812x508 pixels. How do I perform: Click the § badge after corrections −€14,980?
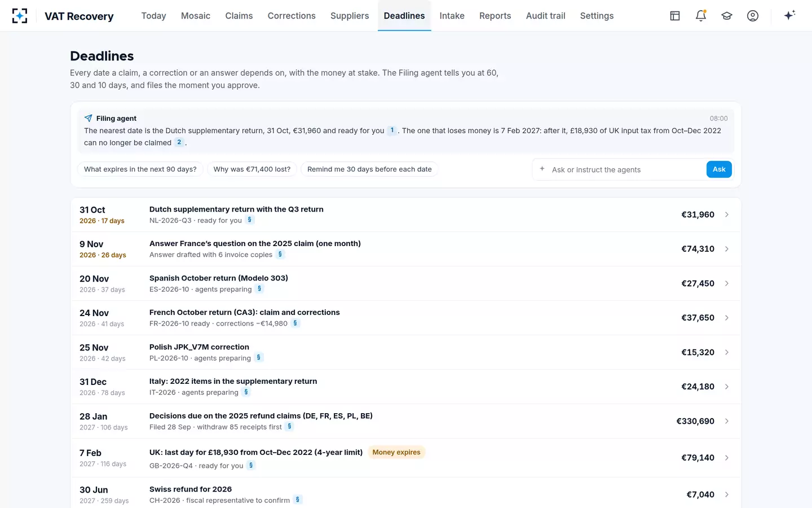[295, 323]
